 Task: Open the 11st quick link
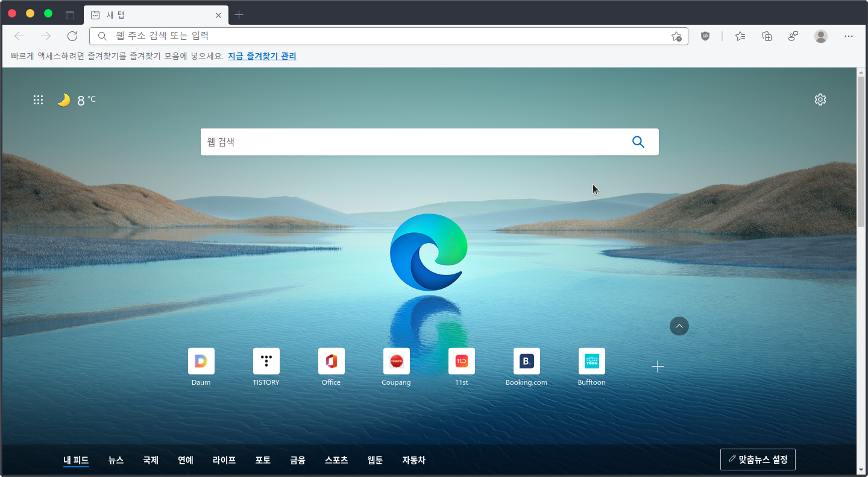click(462, 367)
